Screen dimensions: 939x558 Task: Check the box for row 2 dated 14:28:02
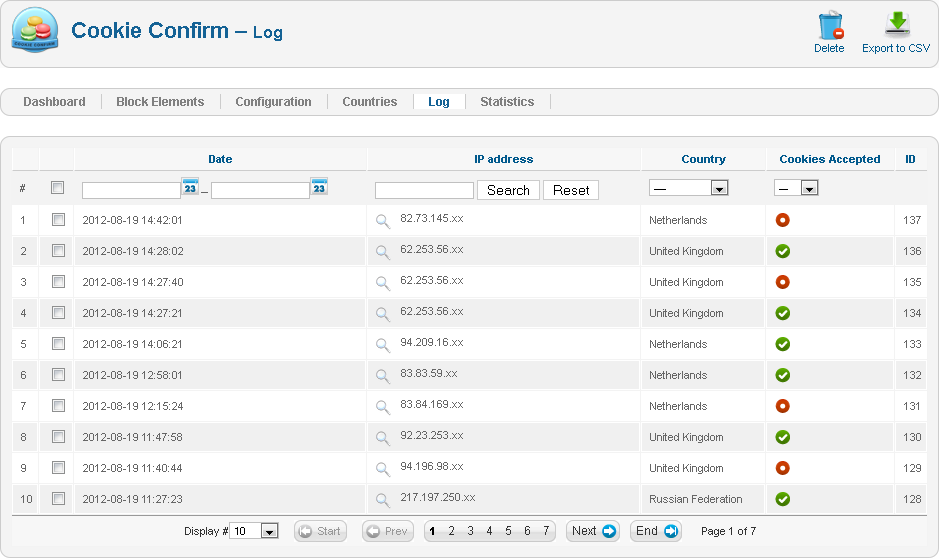[58, 251]
